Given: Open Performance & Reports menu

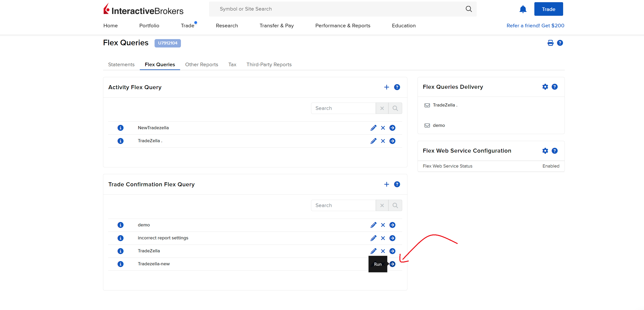Looking at the screenshot, I should (342, 26).
